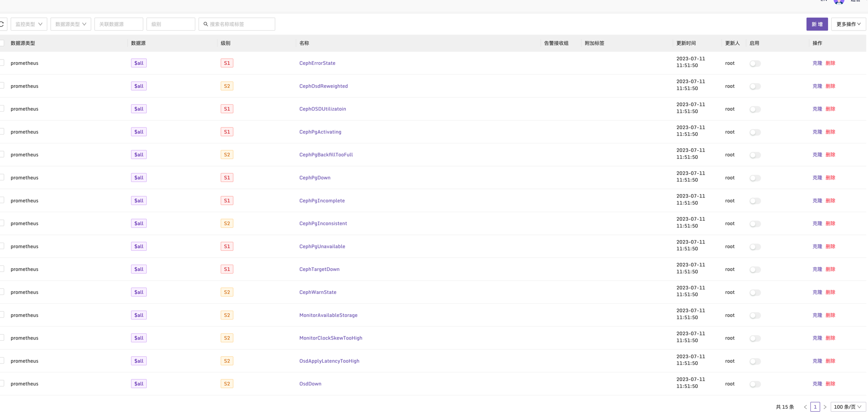
Task: Click the magnifier icon in the search box
Action: click(x=206, y=24)
